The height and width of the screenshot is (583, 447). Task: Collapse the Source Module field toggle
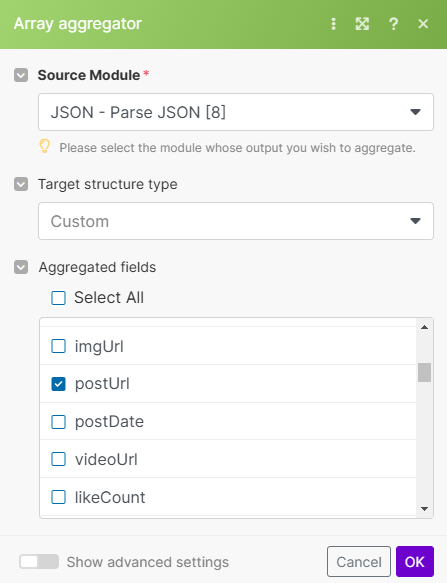pos(21,75)
